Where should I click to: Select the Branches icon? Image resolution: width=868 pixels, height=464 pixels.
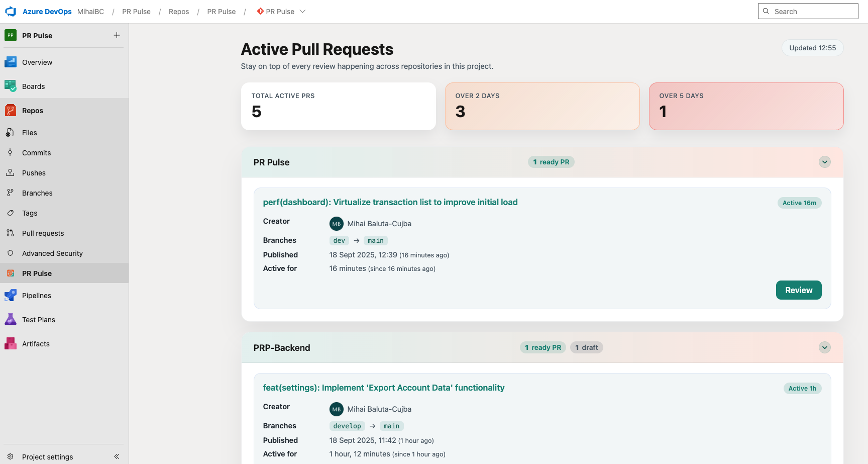click(x=10, y=193)
